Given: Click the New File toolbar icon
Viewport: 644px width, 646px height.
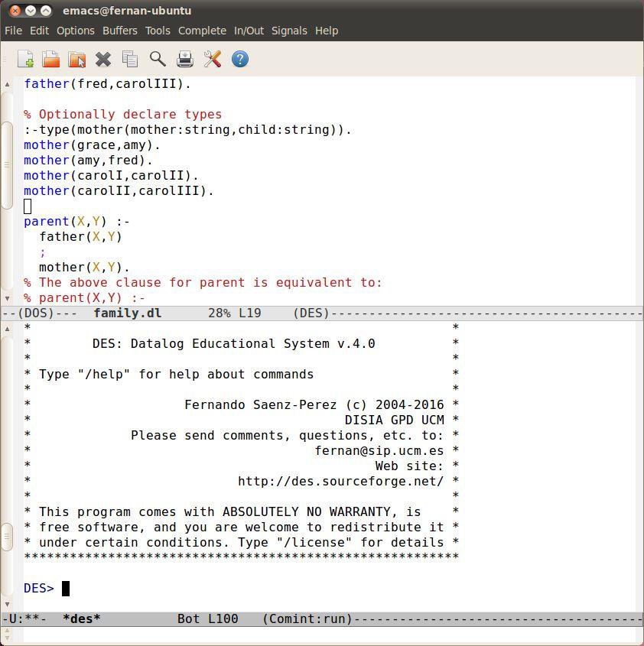Looking at the screenshot, I should 25,59.
